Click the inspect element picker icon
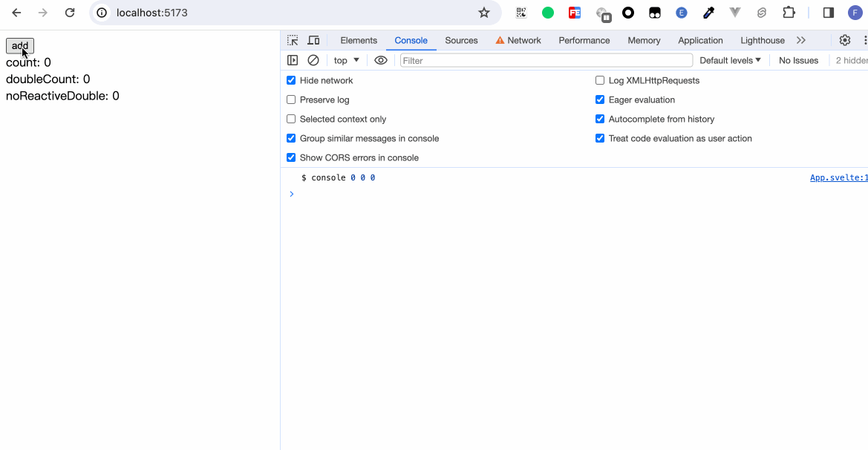The height and width of the screenshot is (450, 868). click(x=293, y=40)
